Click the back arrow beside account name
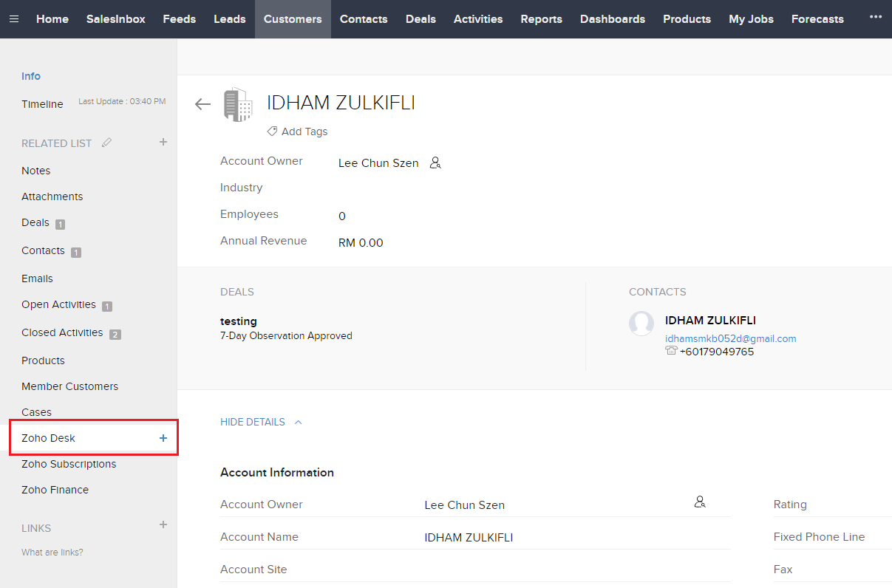Image resolution: width=892 pixels, height=588 pixels. point(202,104)
